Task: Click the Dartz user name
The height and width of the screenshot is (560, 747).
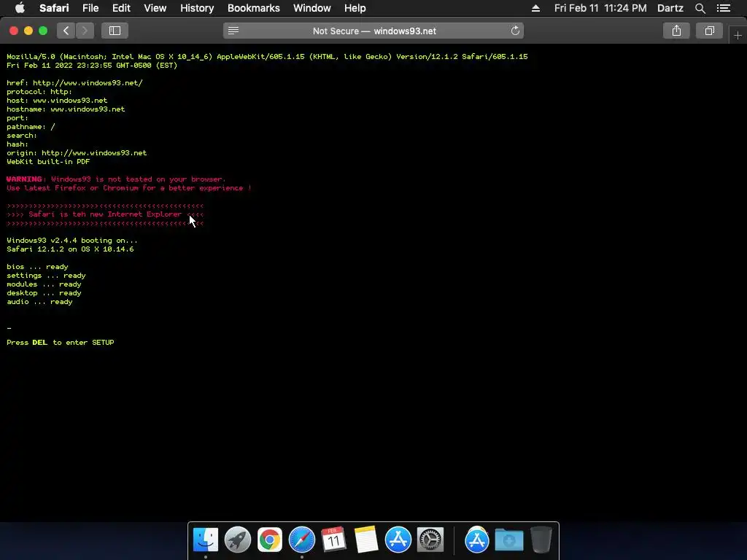Action: (670, 8)
